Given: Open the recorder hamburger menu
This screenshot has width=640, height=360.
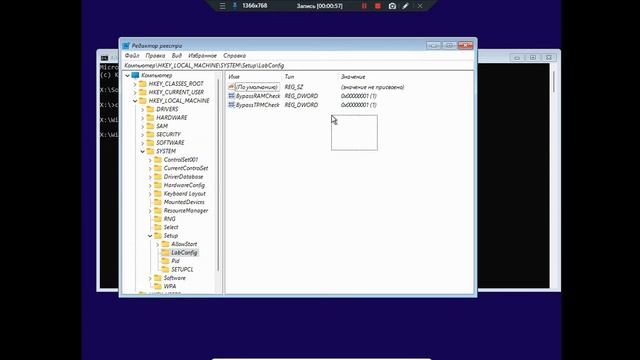Looking at the screenshot, I should pyautogui.click(x=222, y=6).
